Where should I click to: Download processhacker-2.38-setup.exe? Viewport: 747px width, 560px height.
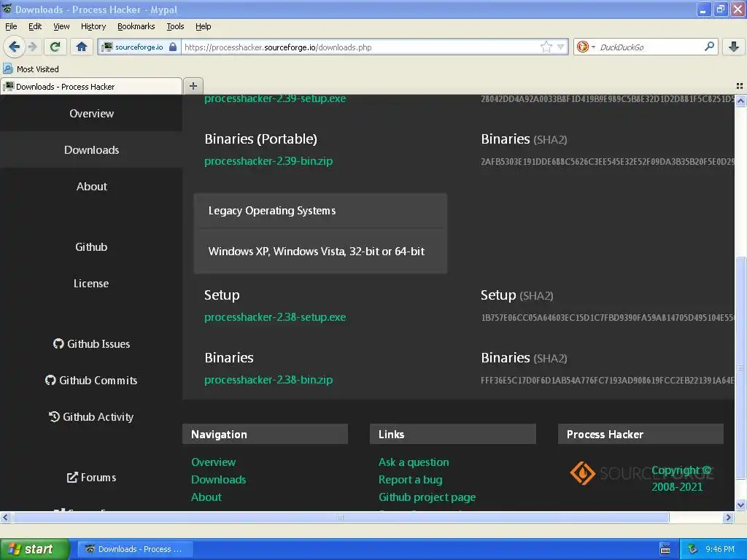pos(275,317)
